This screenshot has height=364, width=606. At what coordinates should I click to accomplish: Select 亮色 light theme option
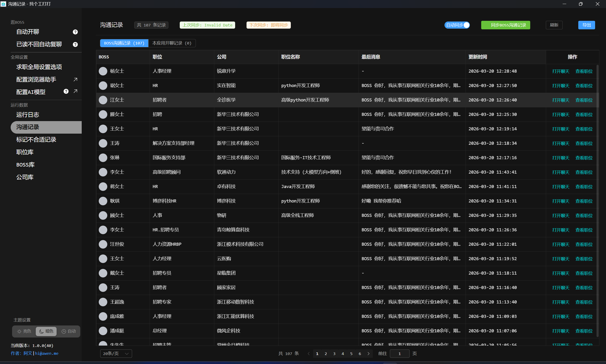(x=24, y=331)
